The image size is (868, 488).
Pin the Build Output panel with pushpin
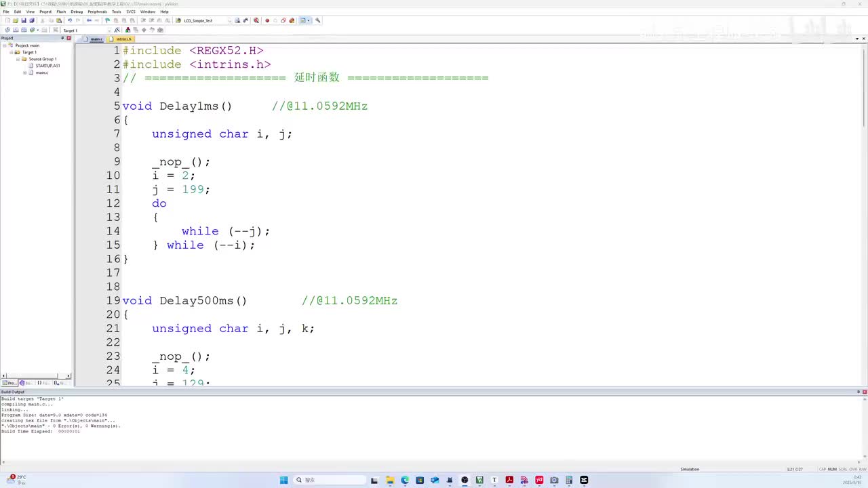(x=857, y=392)
